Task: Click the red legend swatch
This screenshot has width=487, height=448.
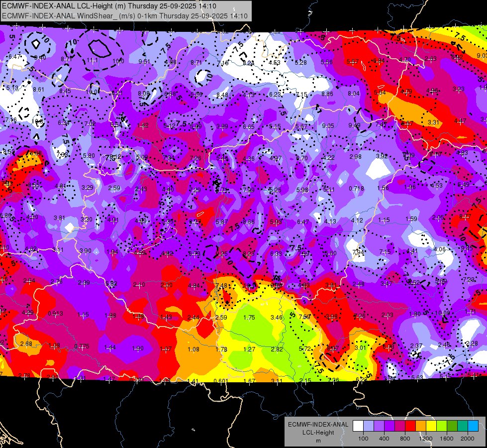Action: click(410, 426)
